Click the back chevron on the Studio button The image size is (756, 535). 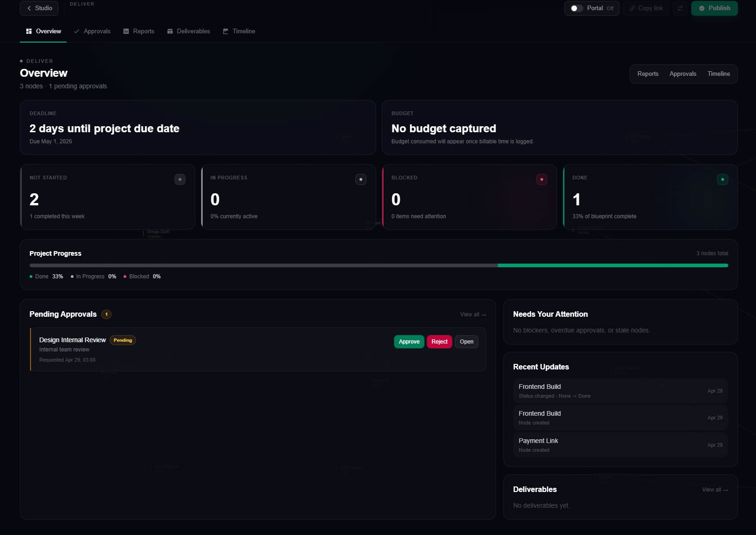28,8
